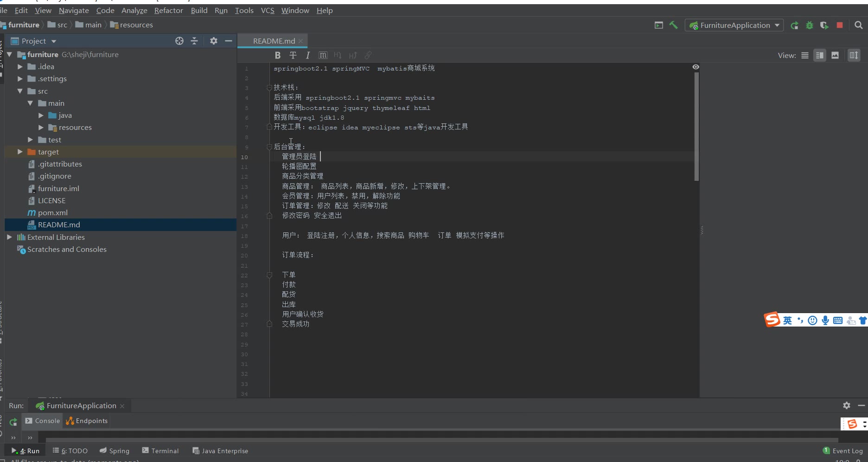This screenshot has height=462, width=868.
Task: Expand the target folder
Action: pyautogui.click(x=20, y=152)
